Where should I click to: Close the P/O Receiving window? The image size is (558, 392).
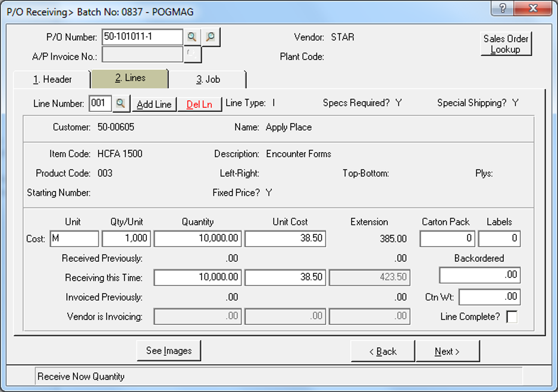533,8
